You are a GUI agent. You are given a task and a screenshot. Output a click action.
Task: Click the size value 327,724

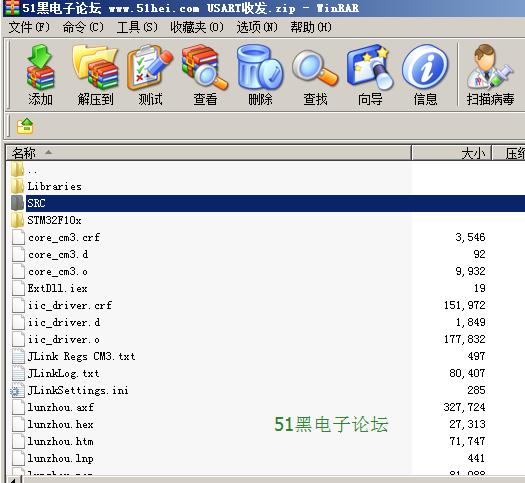(464, 407)
